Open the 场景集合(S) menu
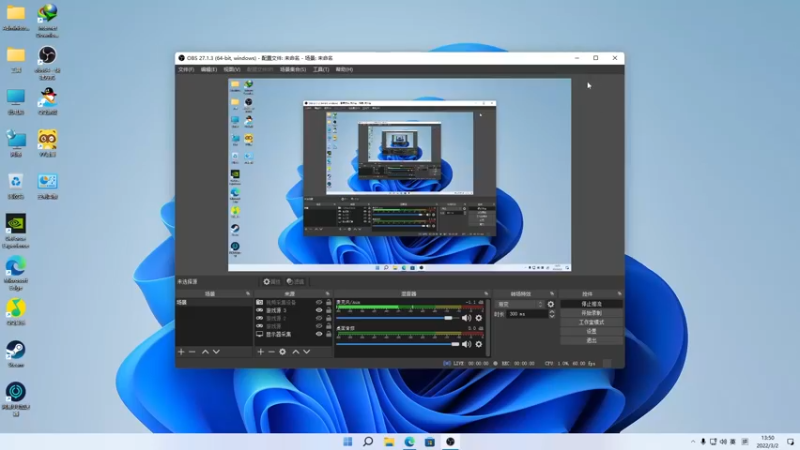Screen dimensions: 800x450 coord(293,69)
